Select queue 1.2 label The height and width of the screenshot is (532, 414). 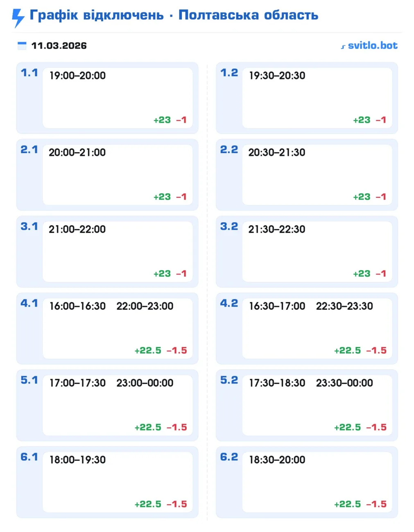[229, 73]
